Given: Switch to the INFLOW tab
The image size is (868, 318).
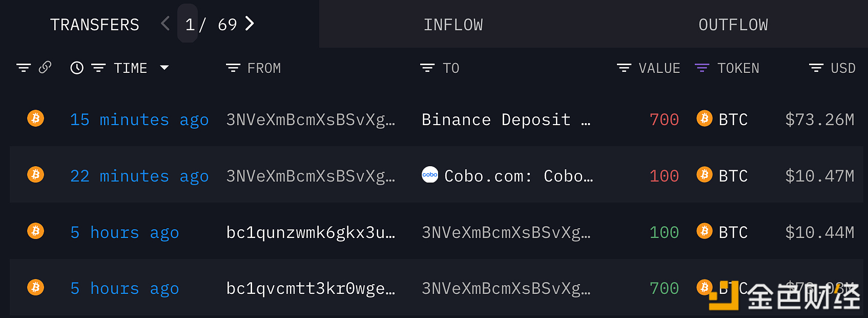Looking at the screenshot, I should 453,24.
